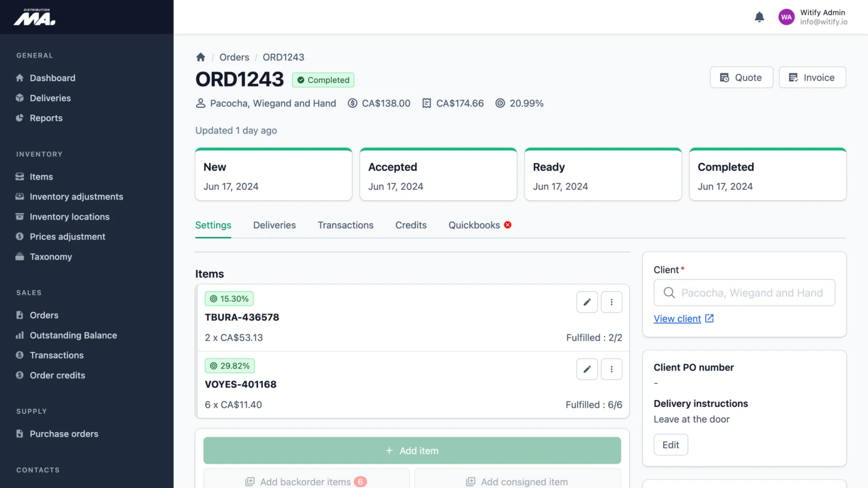Screen dimensions: 868x488
Task: Click the Inventory adjustments icon
Action: (19, 197)
